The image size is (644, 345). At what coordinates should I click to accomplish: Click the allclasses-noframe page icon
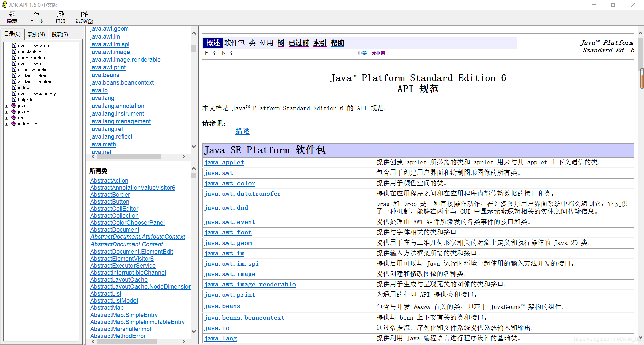click(14, 81)
